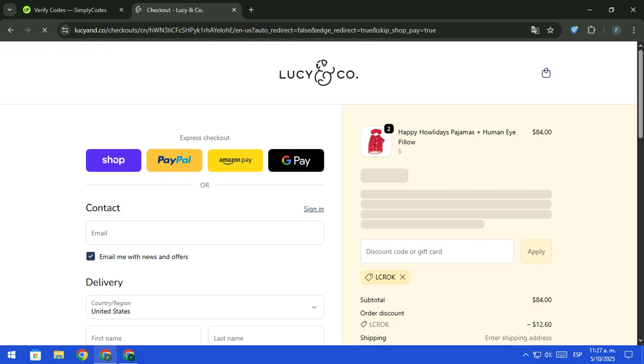Image resolution: width=644 pixels, height=364 pixels.
Task: Open the Extensions puzzle icon
Action: point(592,30)
